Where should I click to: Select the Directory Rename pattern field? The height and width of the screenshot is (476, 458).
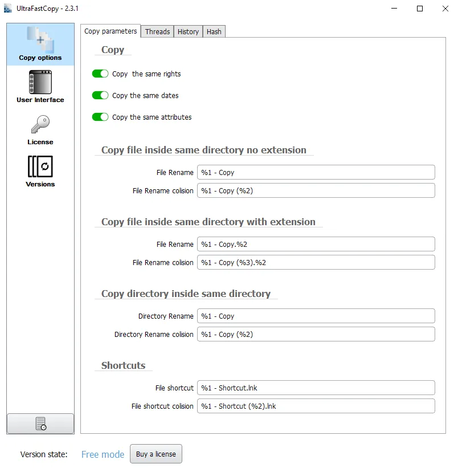(x=316, y=316)
